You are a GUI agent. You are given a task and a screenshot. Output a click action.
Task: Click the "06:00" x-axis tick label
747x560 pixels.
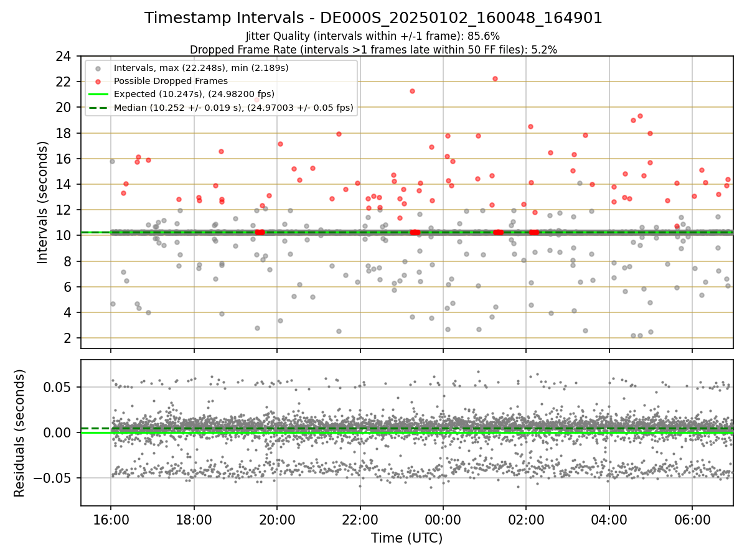click(692, 519)
